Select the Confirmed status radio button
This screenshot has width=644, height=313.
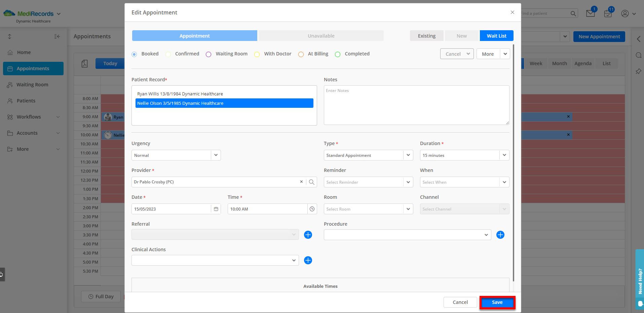(x=168, y=54)
